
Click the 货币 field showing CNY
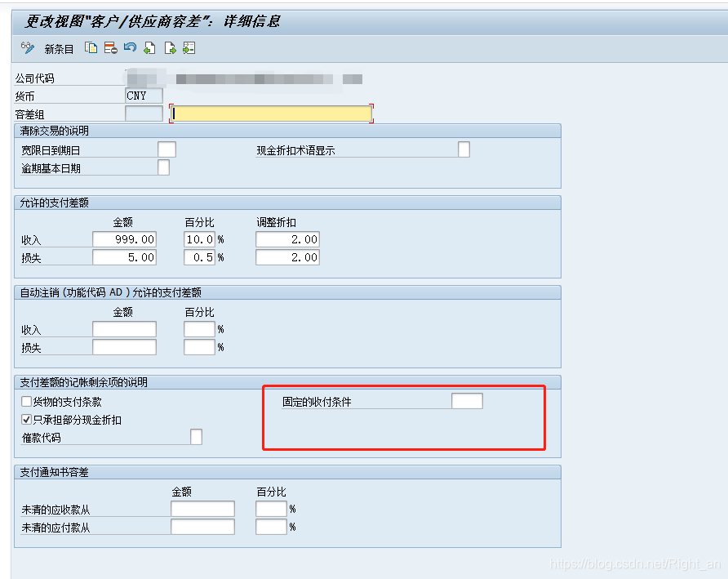pos(144,96)
